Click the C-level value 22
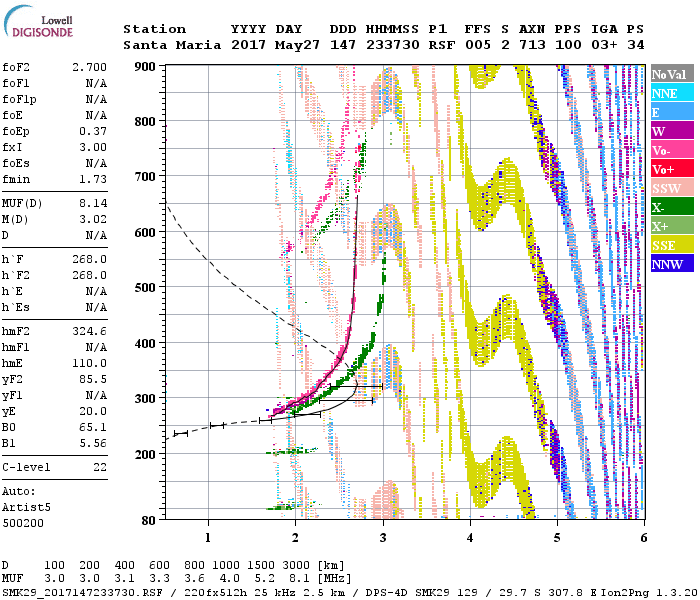700x600 pixels. (100, 468)
